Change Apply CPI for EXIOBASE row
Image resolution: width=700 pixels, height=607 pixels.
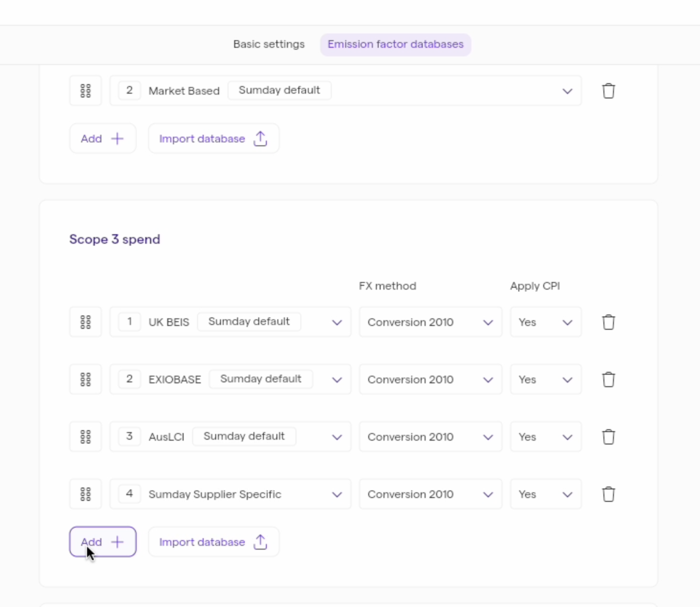(546, 379)
